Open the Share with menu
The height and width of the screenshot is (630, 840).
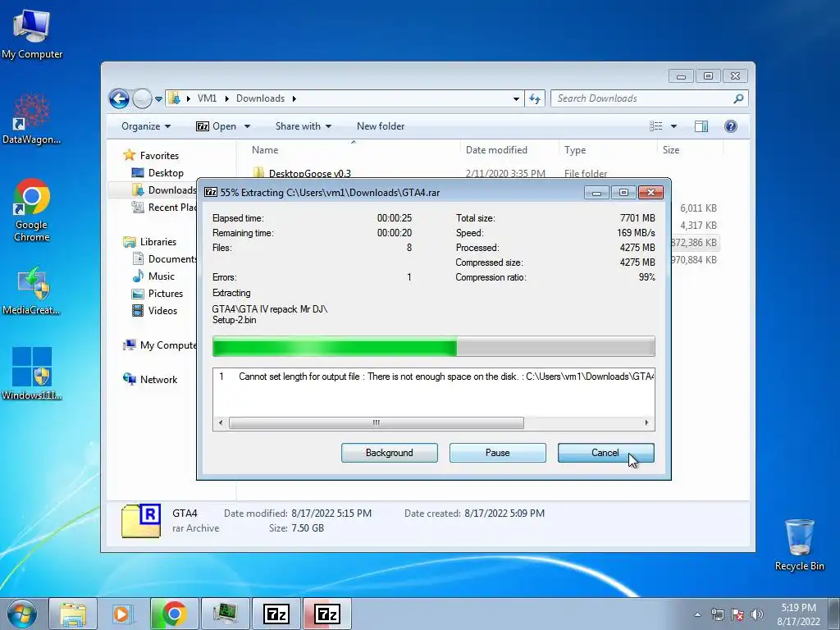pyautogui.click(x=304, y=126)
